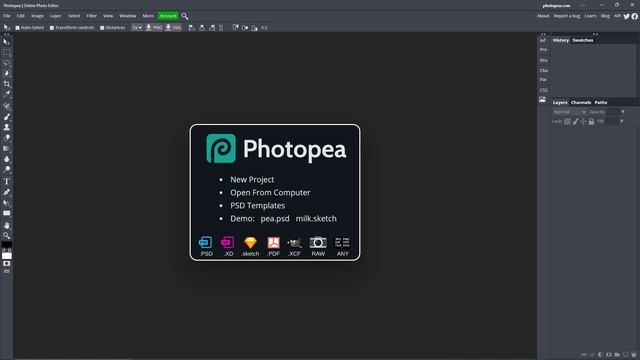
Task: Open the Image menu
Action: point(37,16)
